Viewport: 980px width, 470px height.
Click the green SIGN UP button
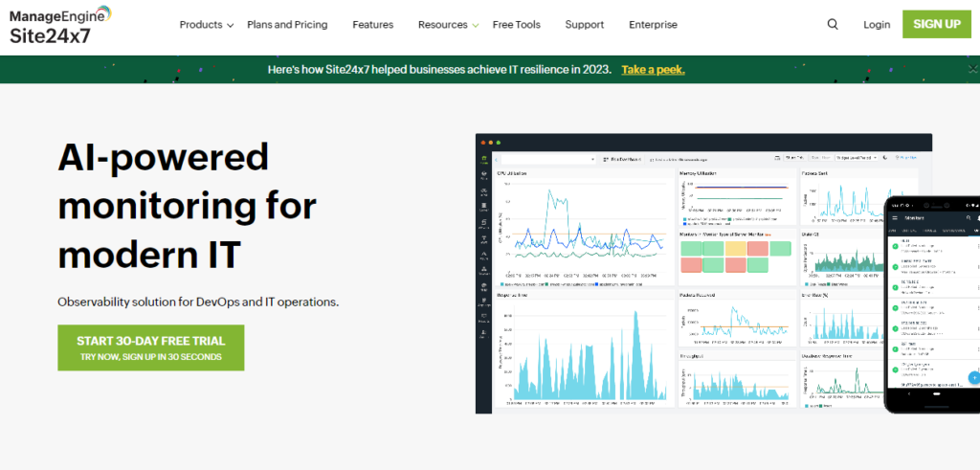click(x=936, y=24)
